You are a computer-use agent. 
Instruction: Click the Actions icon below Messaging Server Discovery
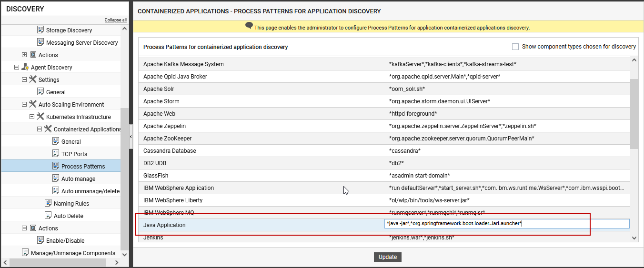tap(33, 55)
